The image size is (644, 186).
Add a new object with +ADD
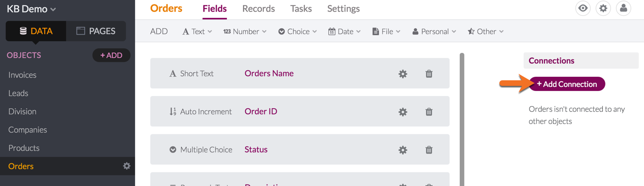coord(111,55)
